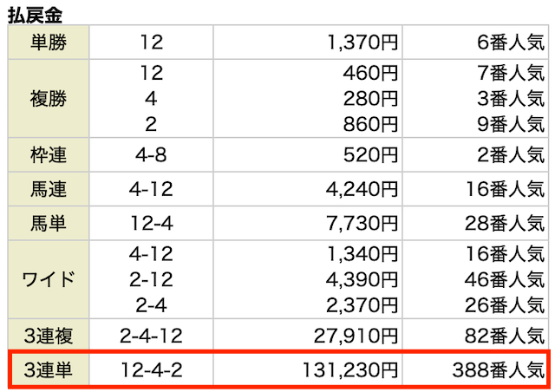This screenshot has height=392, width=555.
Task: Click the 4-8 bracket quinella number
Action: pos(151,154)
